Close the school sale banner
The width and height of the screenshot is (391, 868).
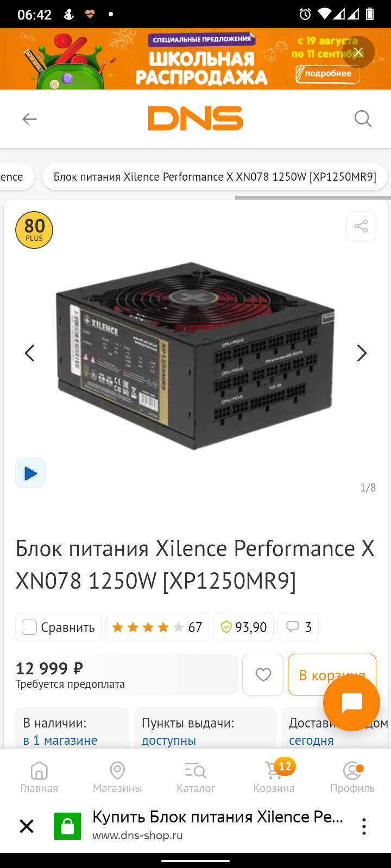click(358, 52)
